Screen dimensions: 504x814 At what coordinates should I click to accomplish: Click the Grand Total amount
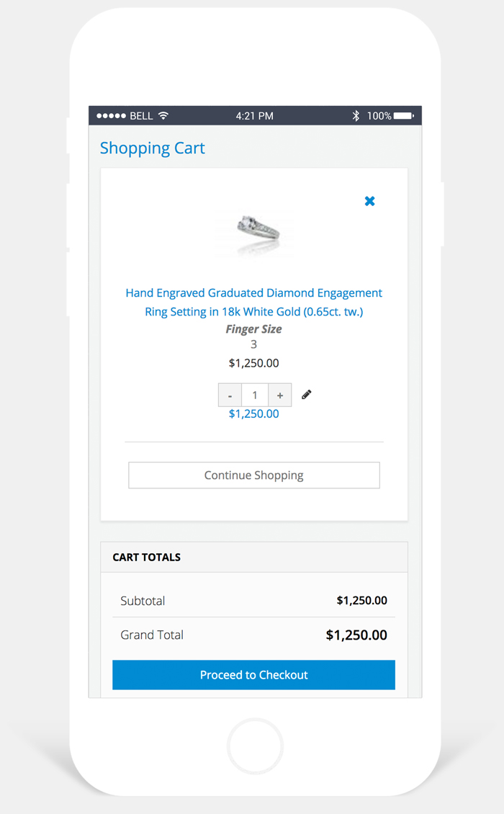(356, 635)
